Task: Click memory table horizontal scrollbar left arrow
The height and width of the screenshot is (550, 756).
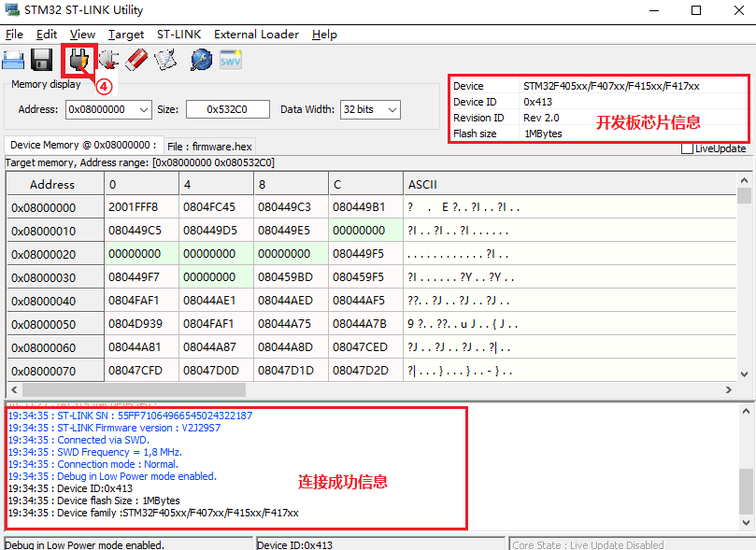Action: (14, 389)
